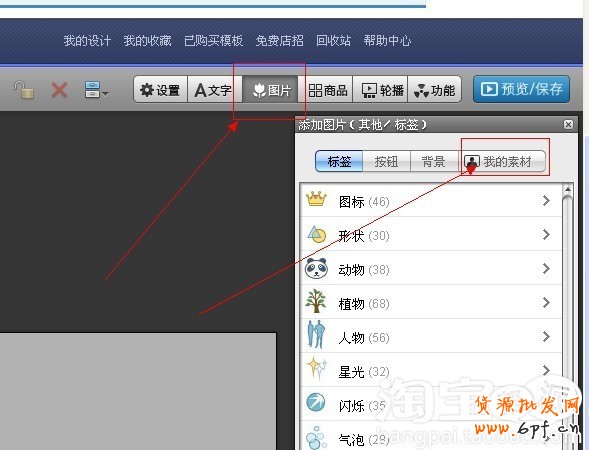Screen dimensions: 589x450
Task: Expand the 动物 (38) category arrow
Action: point(546,269)
